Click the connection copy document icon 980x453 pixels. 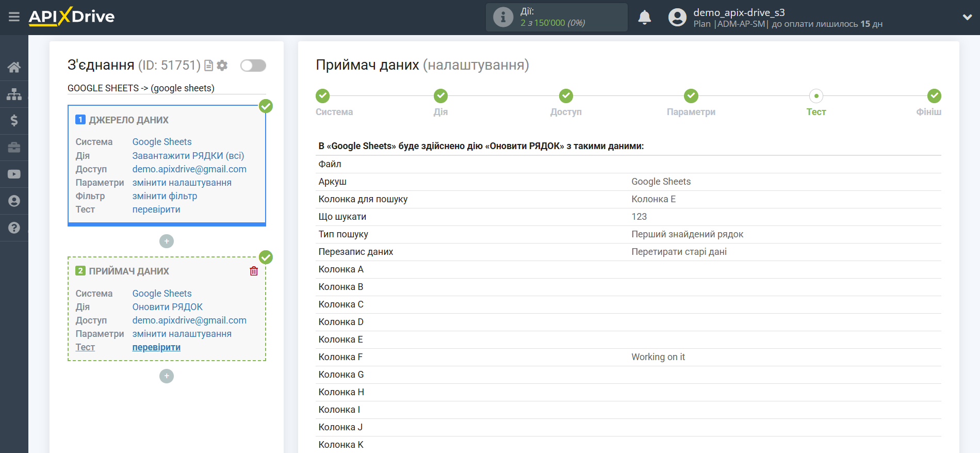tap(208, 66)
